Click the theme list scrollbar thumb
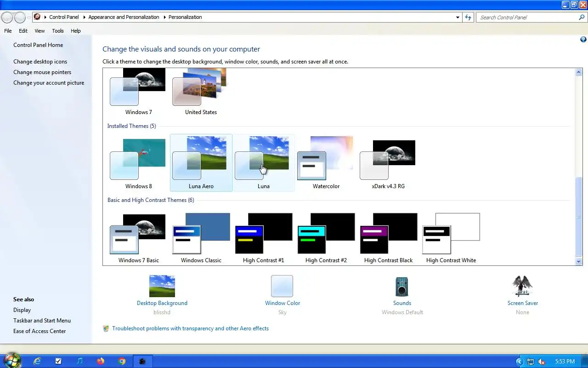The image size is (588, 368). 579,217
